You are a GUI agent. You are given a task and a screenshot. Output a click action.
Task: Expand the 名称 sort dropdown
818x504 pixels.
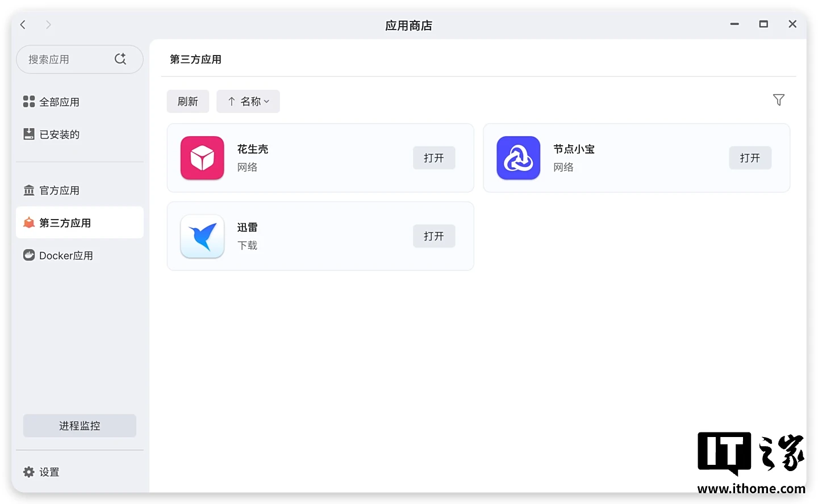[248, 102]
